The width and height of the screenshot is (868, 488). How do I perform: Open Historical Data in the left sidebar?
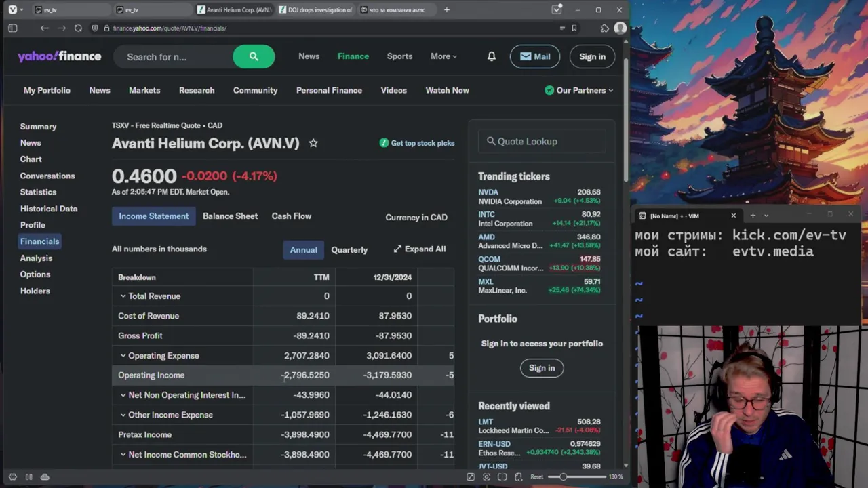(49, 209)
